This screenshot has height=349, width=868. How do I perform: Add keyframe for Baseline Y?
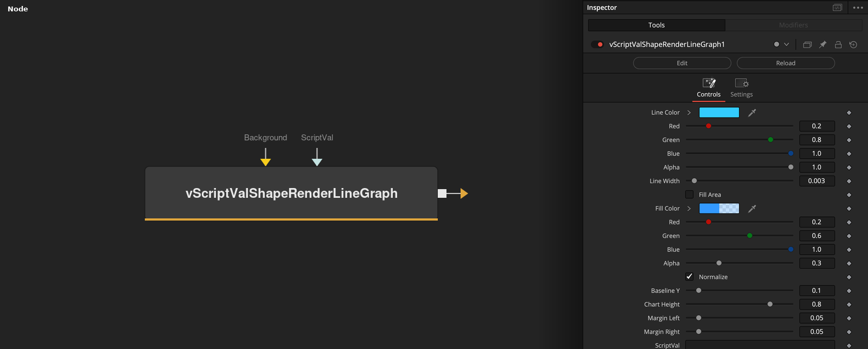tap(849, 291)
